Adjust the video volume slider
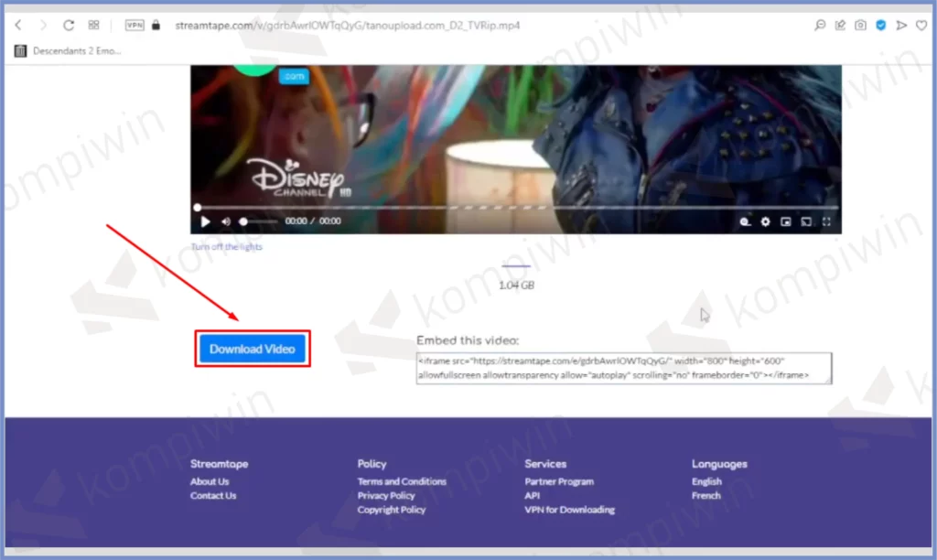The image size is (937, 560). click(259, 221)
